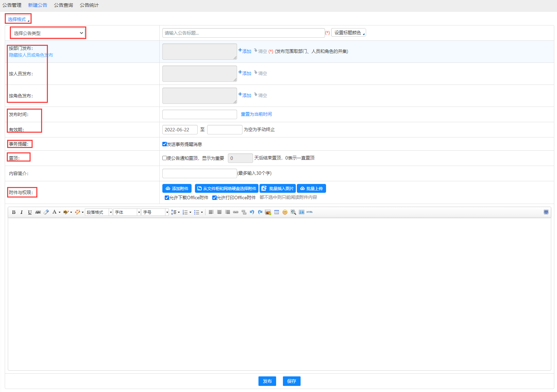Screen dimensions: 557x392
Task: Switch to the 公告查询 tab
Action: 64,5
